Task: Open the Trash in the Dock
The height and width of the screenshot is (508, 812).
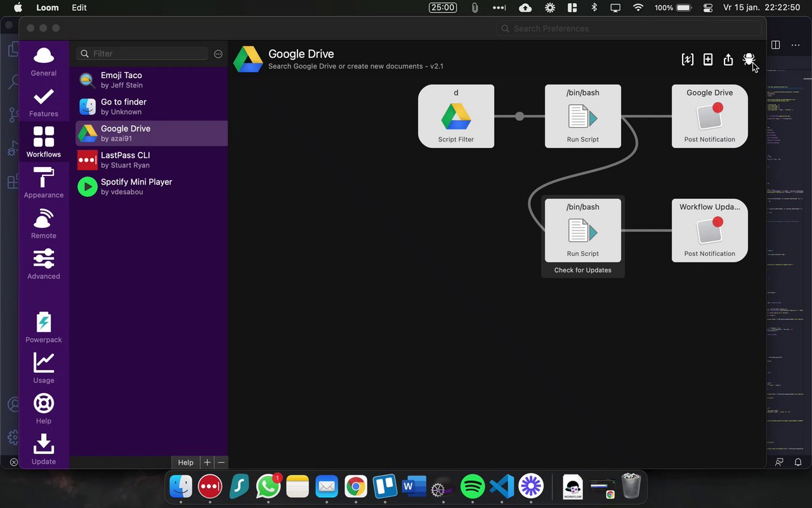Action: click(x=631, y=487)
